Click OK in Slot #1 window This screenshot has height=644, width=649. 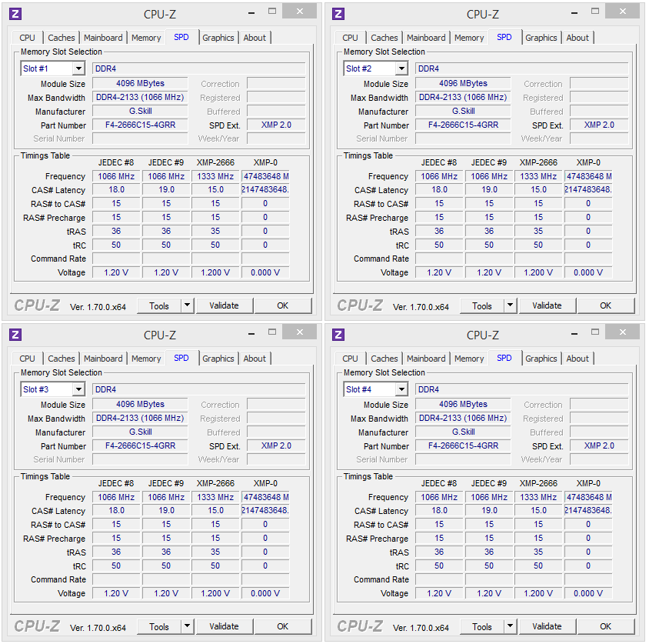(283, 305)
